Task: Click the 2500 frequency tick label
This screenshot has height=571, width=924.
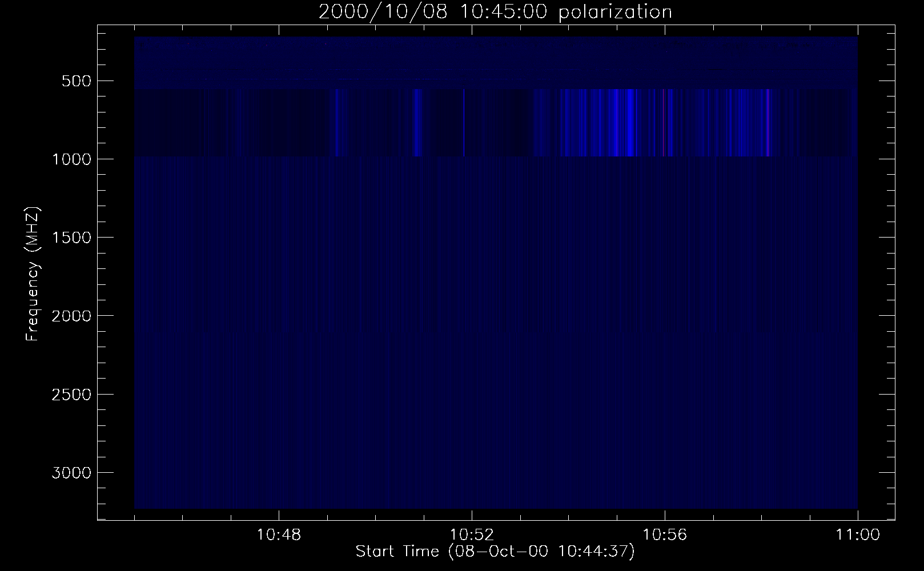Action: pyautogui.click(x=71, y=395)
